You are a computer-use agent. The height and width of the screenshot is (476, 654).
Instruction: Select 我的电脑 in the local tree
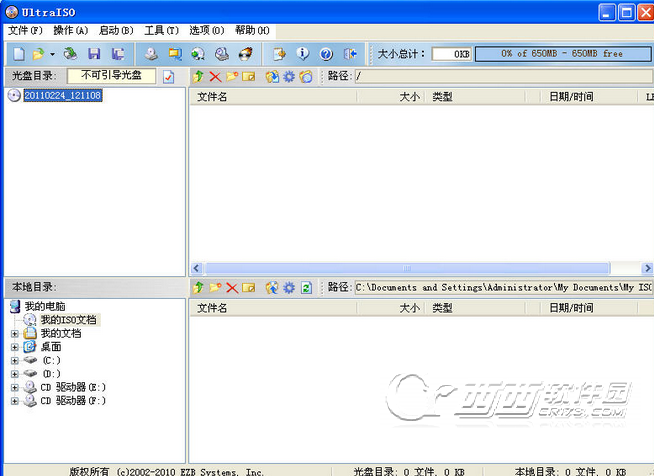click(x=45, y=306)
